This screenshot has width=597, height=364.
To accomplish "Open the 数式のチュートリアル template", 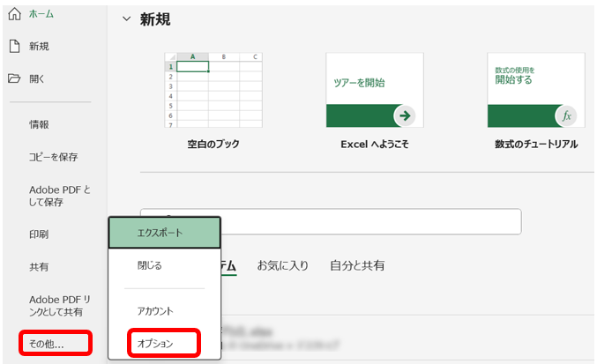I will click(x=536, y=90).
